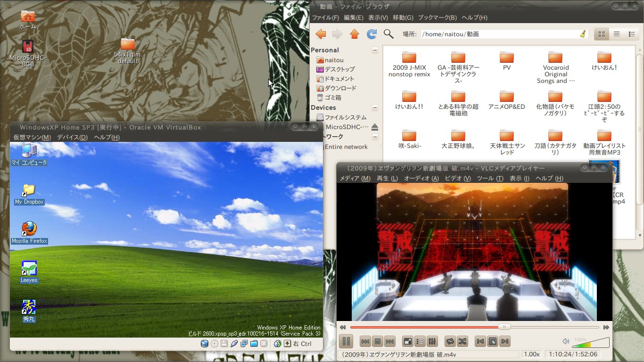The image size is (644, 362).
Task: Select the ホーム desktop folder
Action: [28, 20]
